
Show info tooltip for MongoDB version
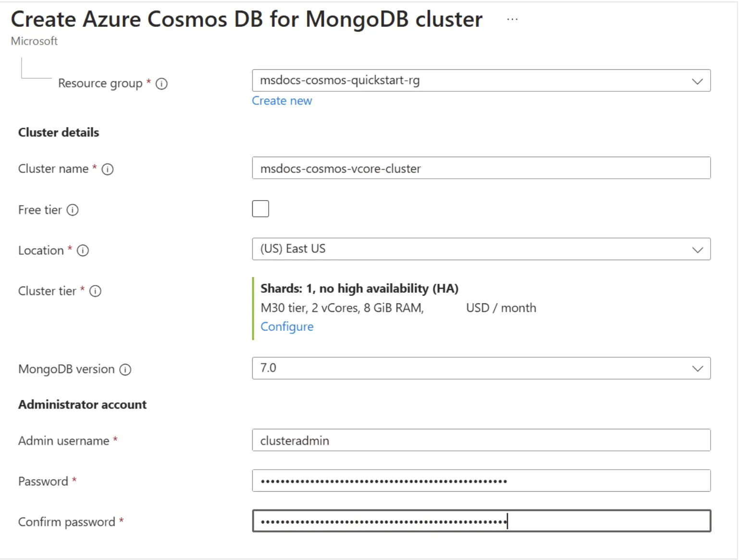(125, 370)
